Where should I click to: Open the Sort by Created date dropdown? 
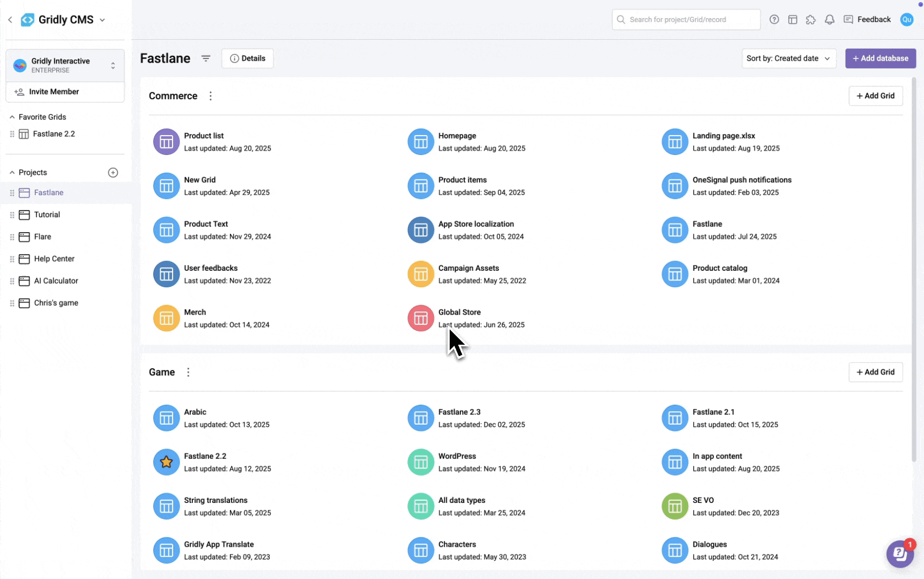(788, 58)
